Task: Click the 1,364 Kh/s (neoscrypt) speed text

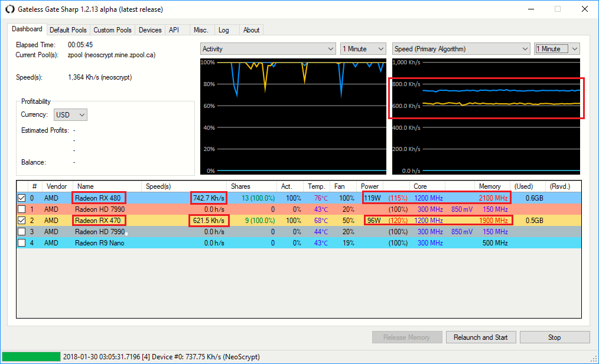Action: 100,77
